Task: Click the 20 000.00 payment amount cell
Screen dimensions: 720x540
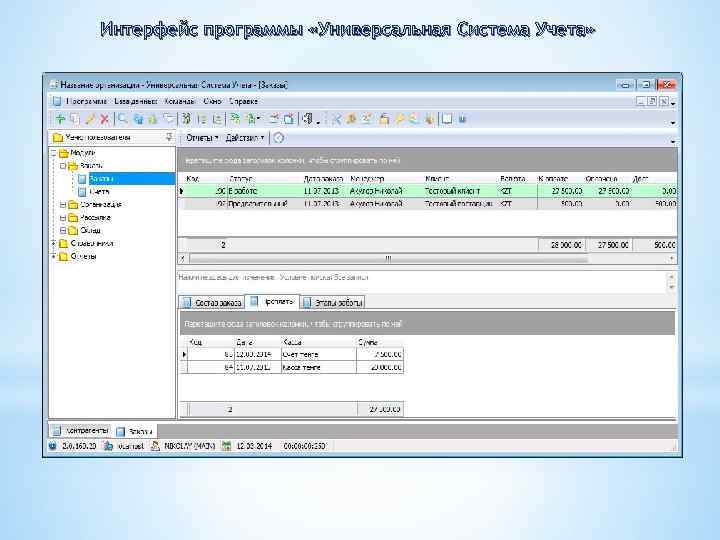Action: [x=380, y=367]
